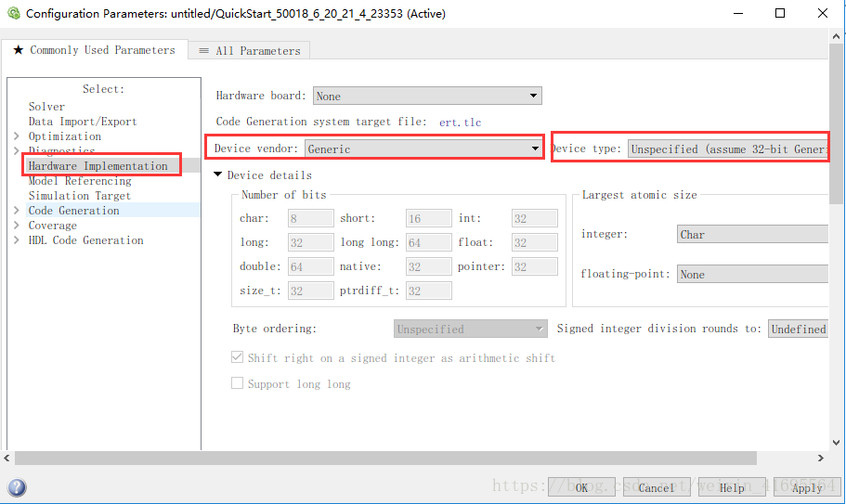The height and width of the screenshot is (504, 846).
Task: Open Largest atomic size integer dropdown
Action: 752,235
